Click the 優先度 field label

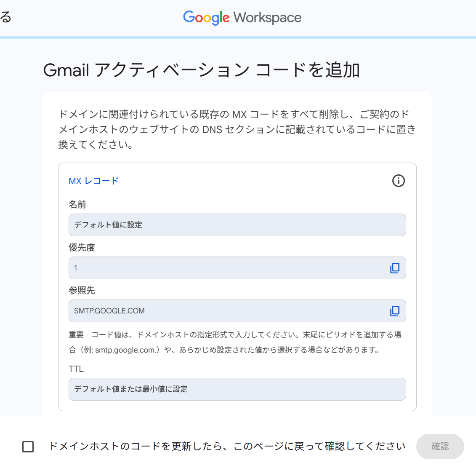(x=82, y=248)
